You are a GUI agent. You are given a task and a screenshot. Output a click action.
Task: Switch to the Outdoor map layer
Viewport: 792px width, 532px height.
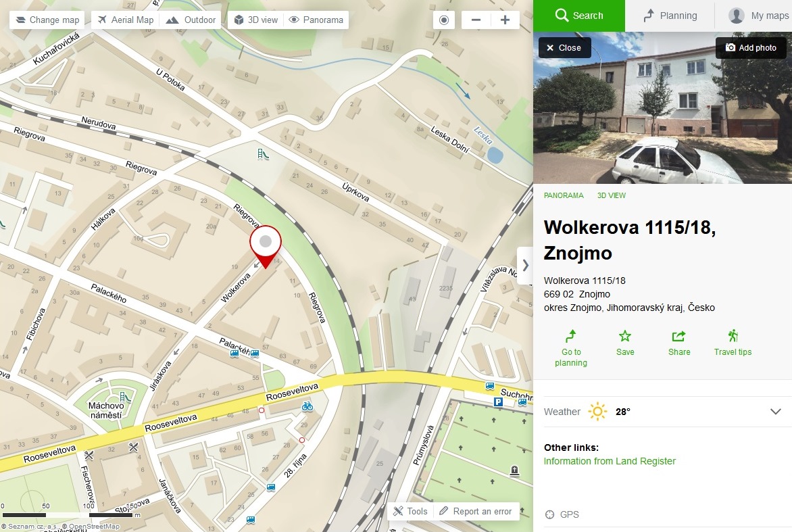(x=191, y=20)
